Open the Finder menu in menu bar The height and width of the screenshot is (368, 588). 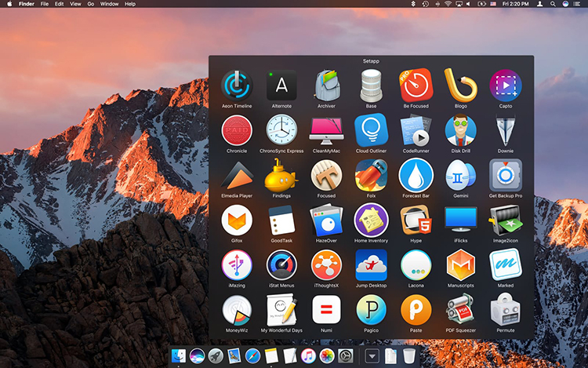click(27, 4)
